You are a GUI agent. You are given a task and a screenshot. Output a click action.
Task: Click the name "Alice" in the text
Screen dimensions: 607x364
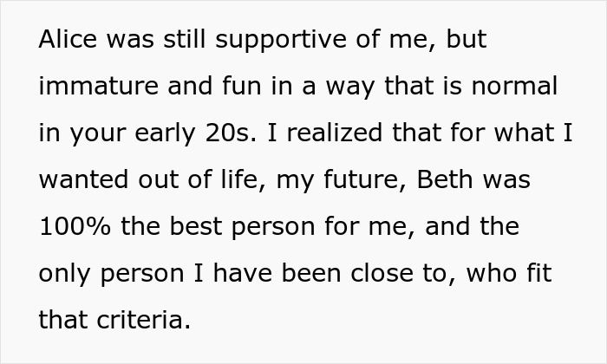coord(66,42)
